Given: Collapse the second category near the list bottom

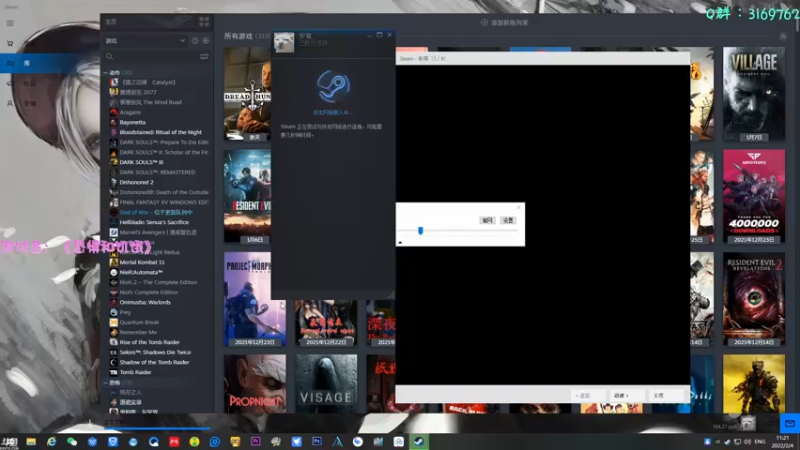Looking at the screenshot, I should [x=106, y=382].
